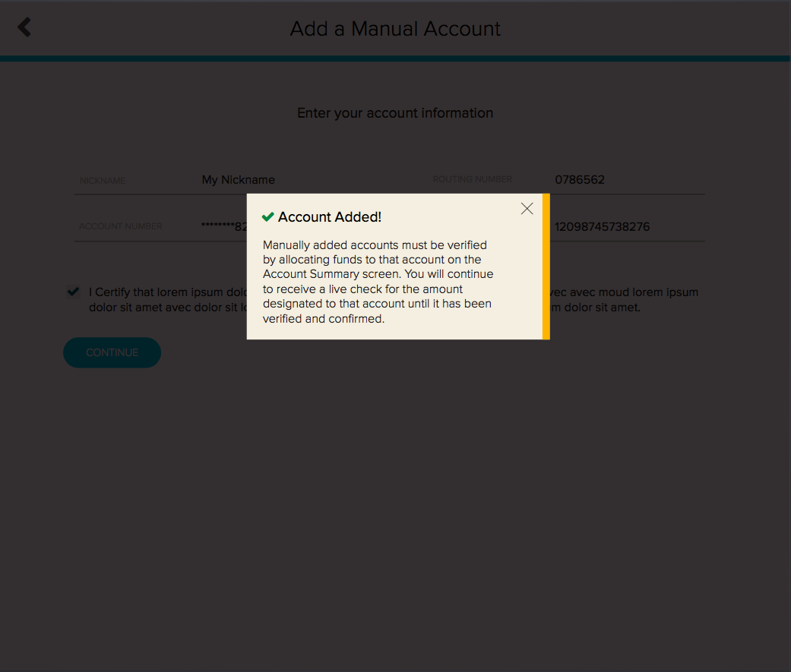
Task: Click the Account Added! heading
Action: tap(330, 216)
